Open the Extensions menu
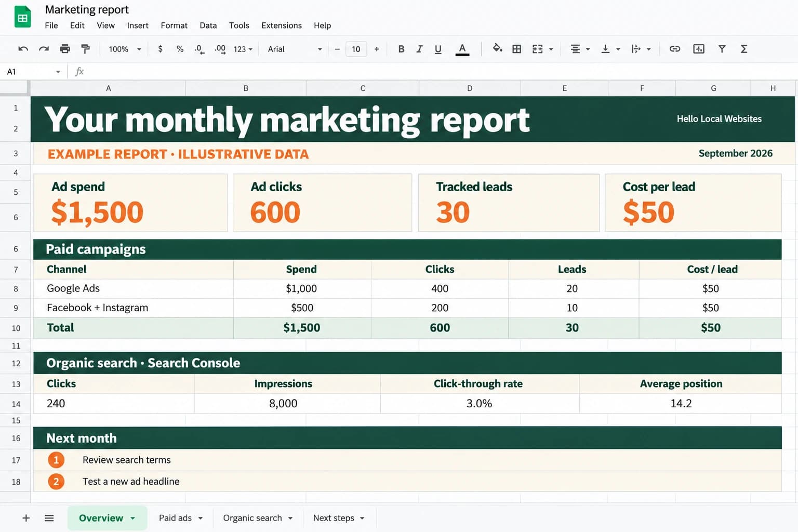The width and height of the screenshot is (798, 532). coord(282,25)
